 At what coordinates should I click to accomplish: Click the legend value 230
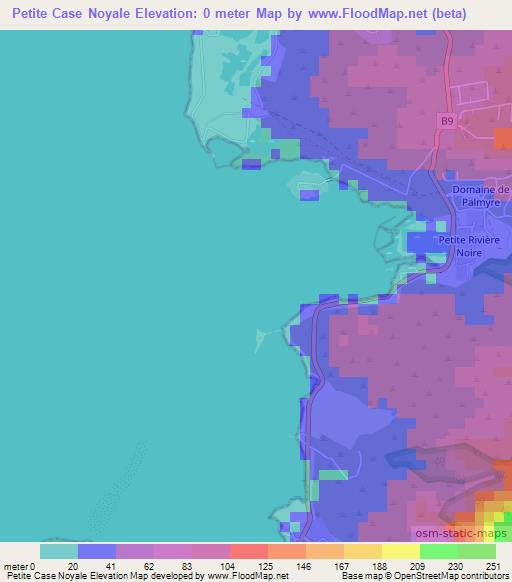click(455, 567)
